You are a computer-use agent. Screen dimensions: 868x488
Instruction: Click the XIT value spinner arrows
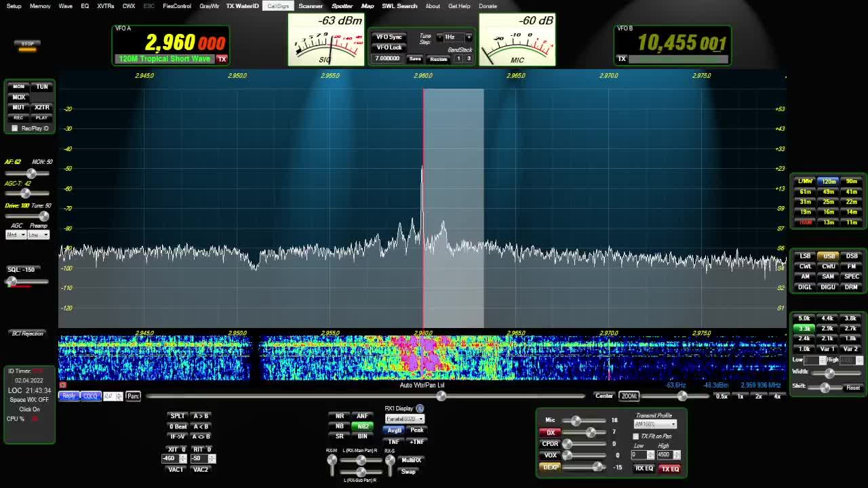(183, 459)
